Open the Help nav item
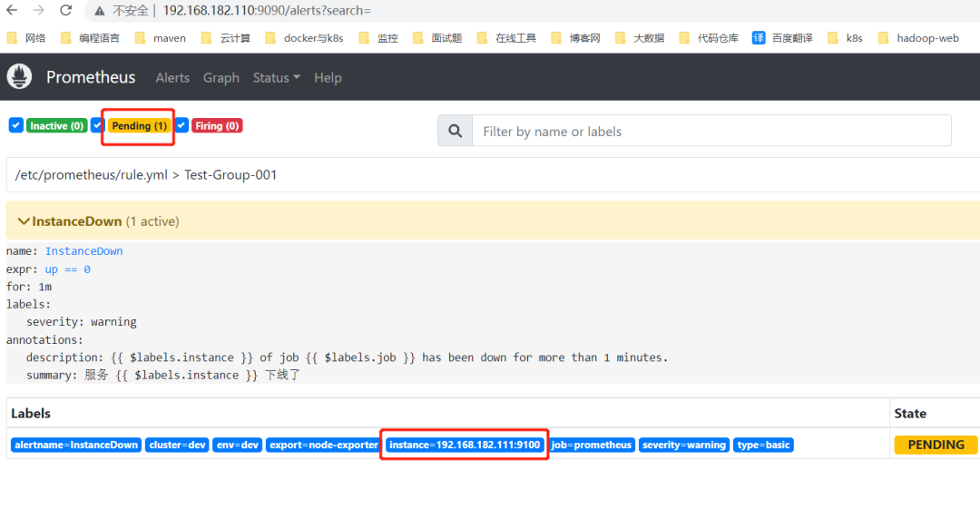Screen dimensions: 980x509 328,77
